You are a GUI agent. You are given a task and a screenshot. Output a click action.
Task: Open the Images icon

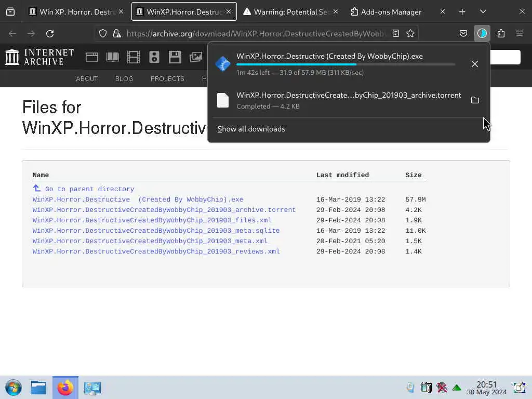click(196, 57)
